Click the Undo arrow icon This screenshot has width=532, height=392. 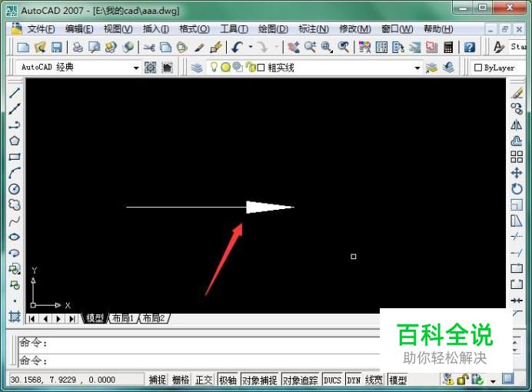[x=237, y=47]
